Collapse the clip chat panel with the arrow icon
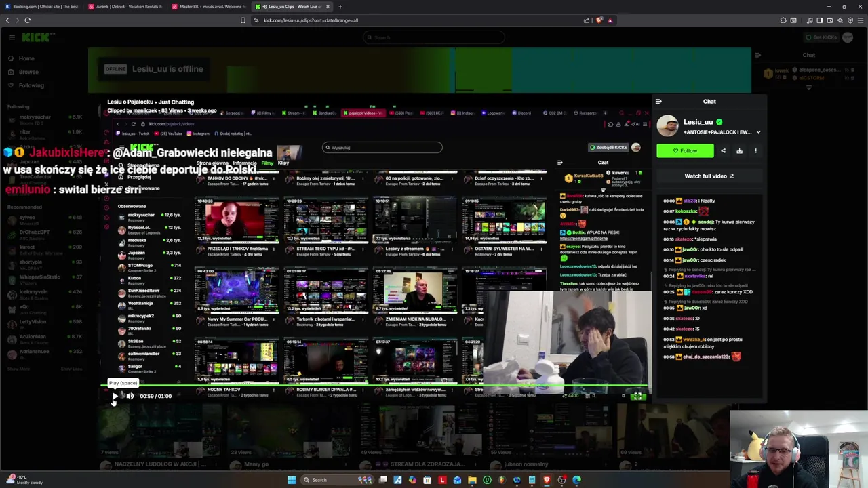 [658, 102]
